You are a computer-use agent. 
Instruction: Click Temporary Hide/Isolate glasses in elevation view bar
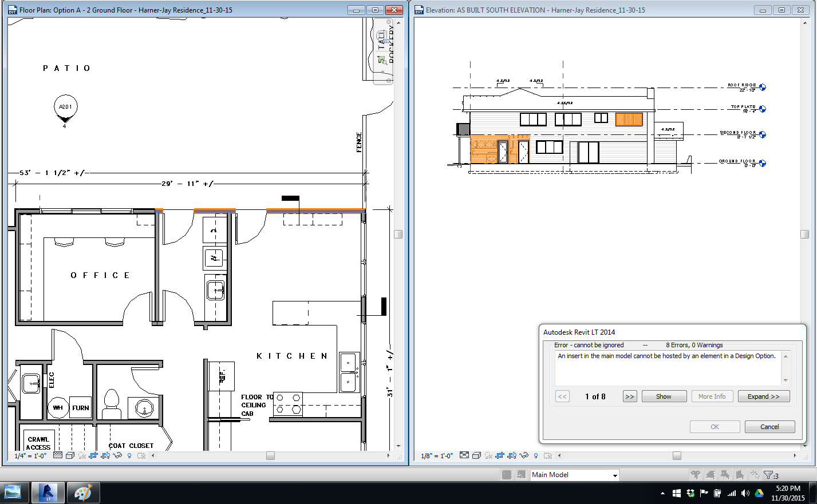[x=524, y=455]
